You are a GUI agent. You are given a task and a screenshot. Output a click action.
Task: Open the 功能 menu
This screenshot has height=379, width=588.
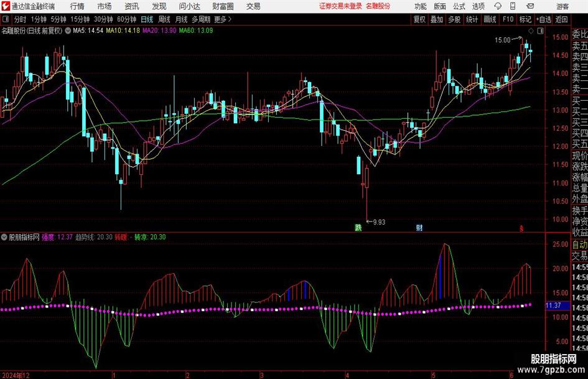coord(421,6)
